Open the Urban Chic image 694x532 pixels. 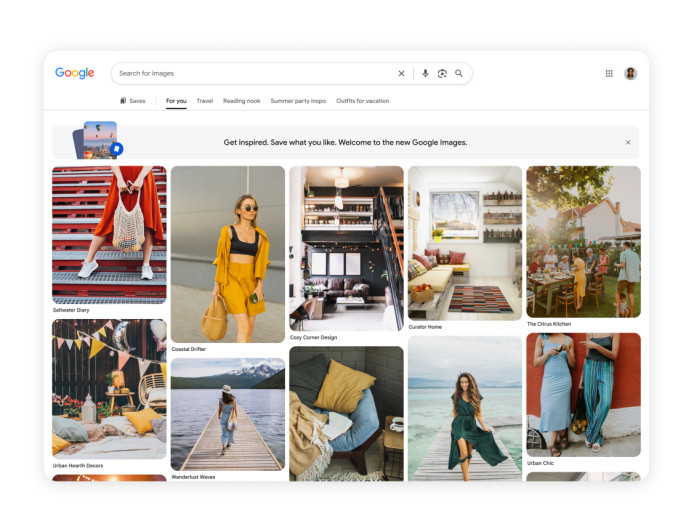584,395
